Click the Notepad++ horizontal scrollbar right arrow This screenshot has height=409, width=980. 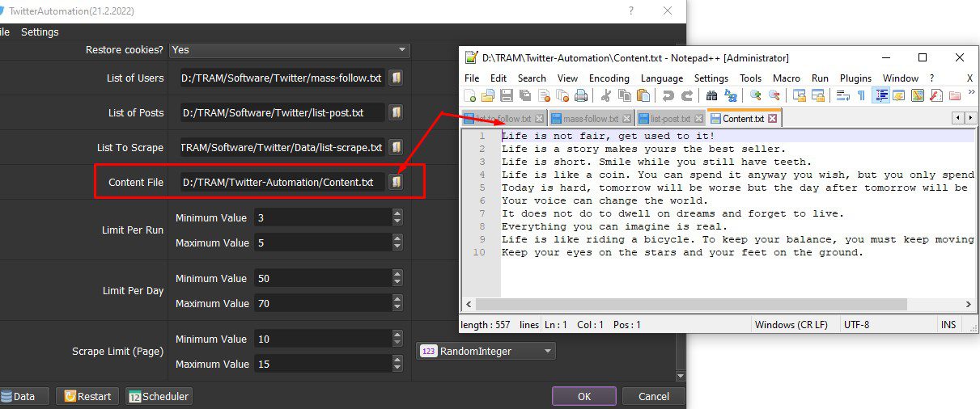click(969, 304)
